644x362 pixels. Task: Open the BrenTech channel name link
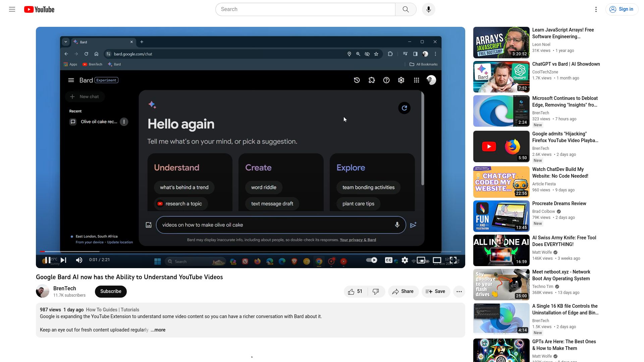coord(65,289)
